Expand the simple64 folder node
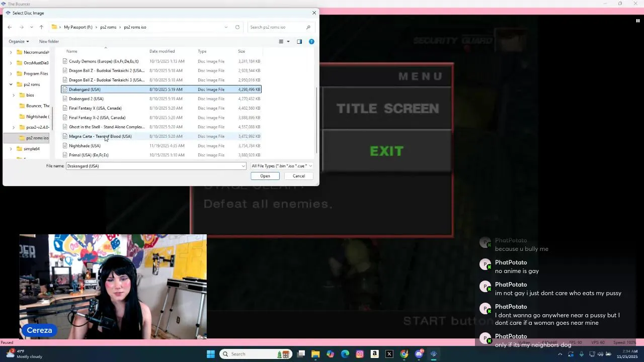 tap(11, 149)
